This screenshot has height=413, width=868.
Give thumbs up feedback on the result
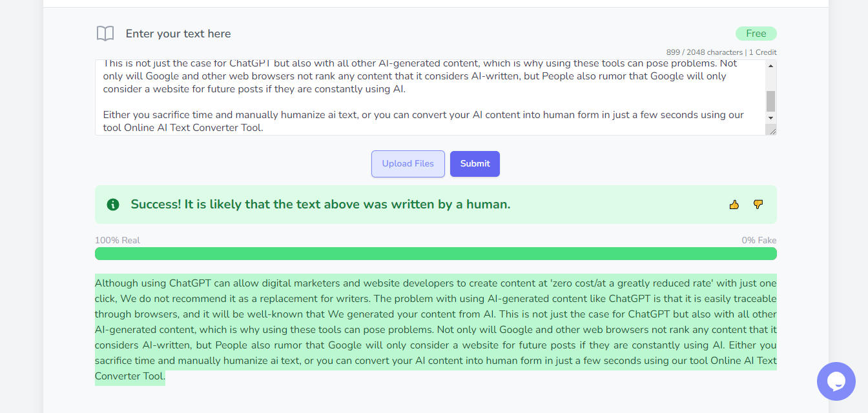click(734, 205)
